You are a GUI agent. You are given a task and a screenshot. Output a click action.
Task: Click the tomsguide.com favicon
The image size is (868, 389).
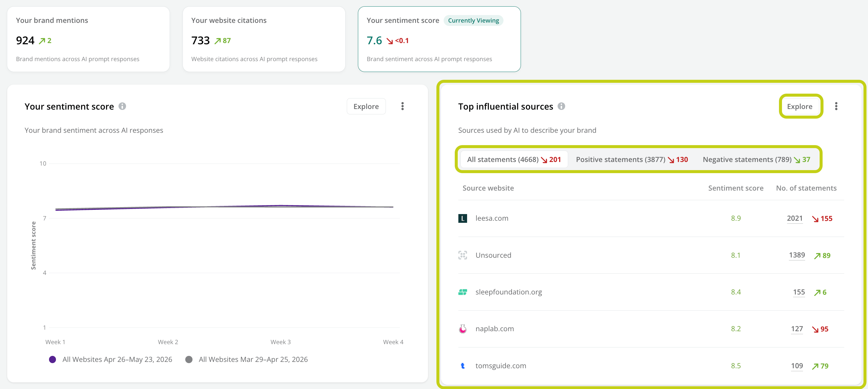[463, 366]
